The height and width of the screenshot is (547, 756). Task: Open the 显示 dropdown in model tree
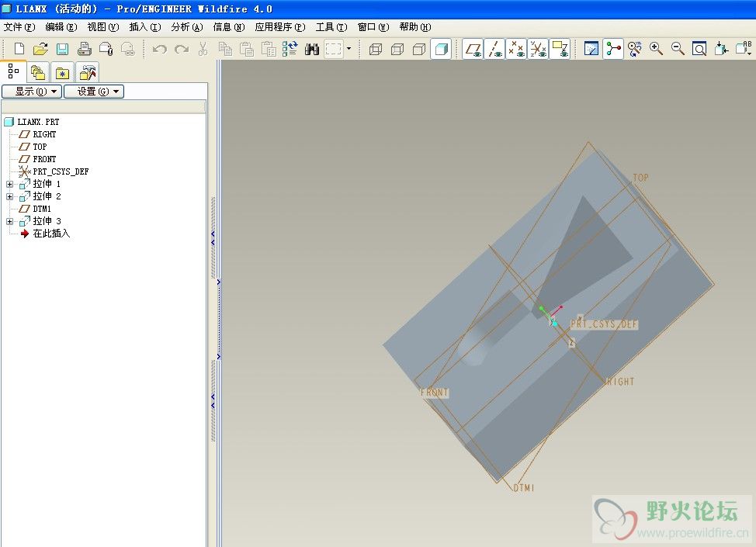coord(32,92)
